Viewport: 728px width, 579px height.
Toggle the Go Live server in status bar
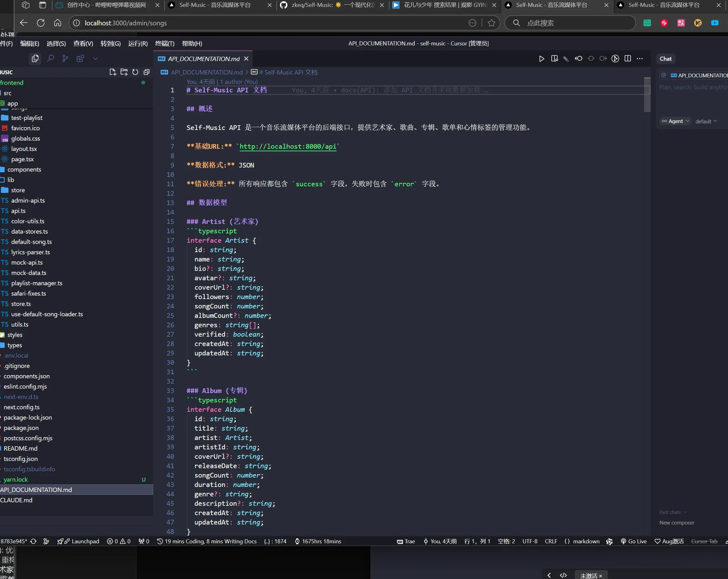pos(633,541)
